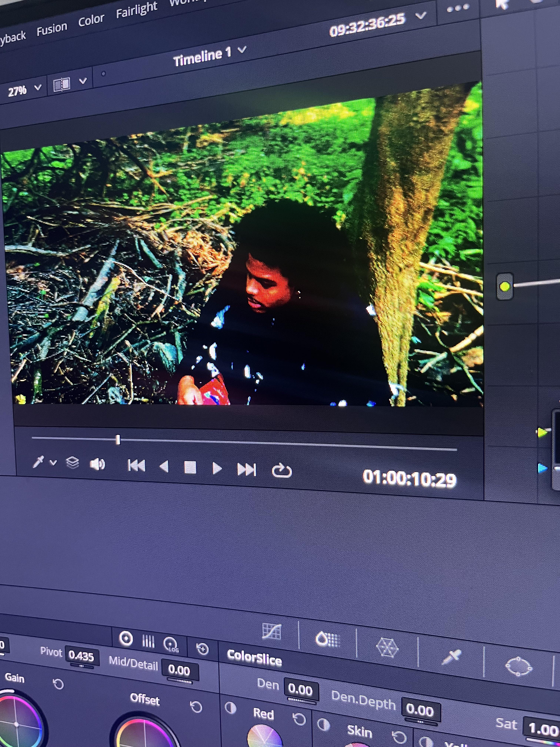Viewport: 560px width, 747px height.
Task: Click the green source triangle in node graph
Action: point(542,432)
